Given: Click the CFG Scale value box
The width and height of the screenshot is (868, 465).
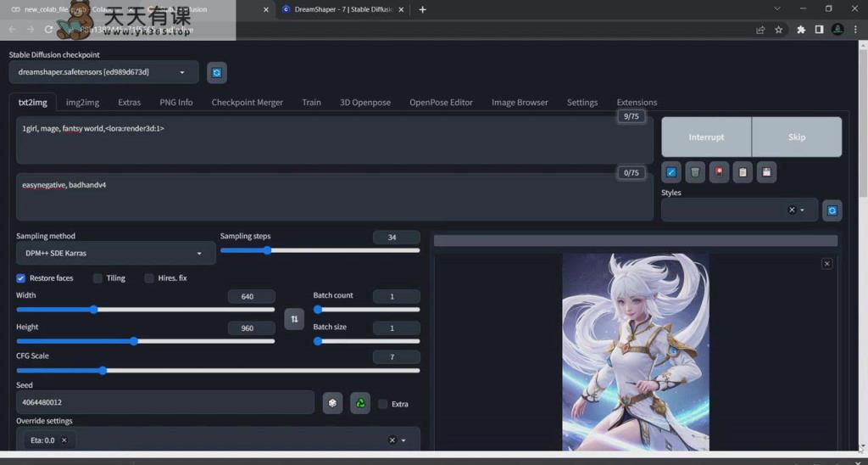Looking at the screenshot, I should 397,357.
